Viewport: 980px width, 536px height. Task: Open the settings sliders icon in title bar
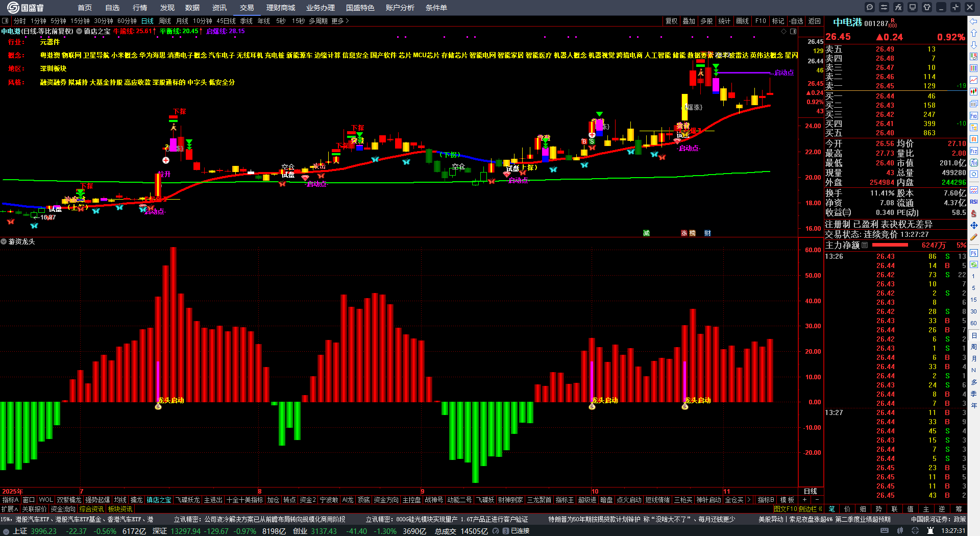pyautogui.click(x=884, y=7)
